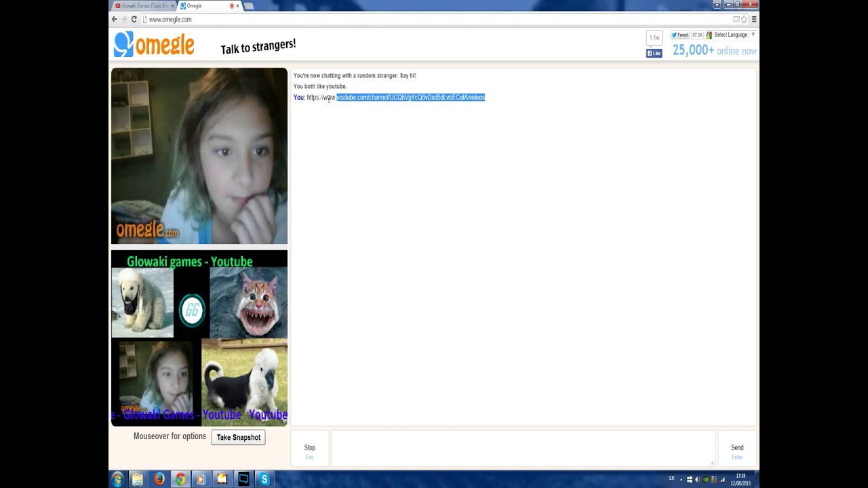Open a new browser tab

click(249, 6)
